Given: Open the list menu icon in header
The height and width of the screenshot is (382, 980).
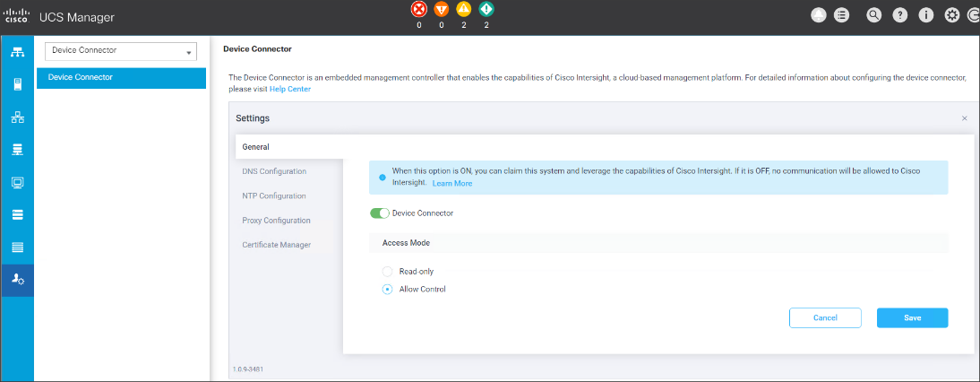Looking at the screenshot, I should [x=841, y=16].
